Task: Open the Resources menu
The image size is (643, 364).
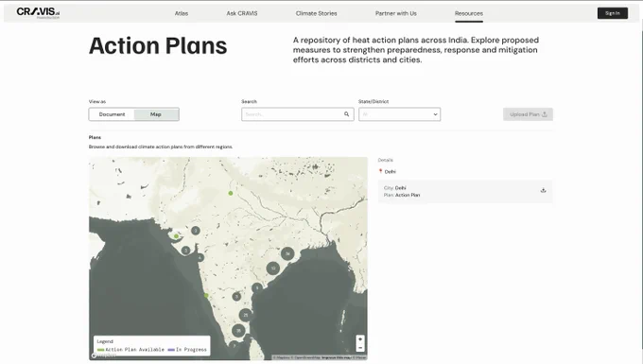Action: (x=469, y=13)
